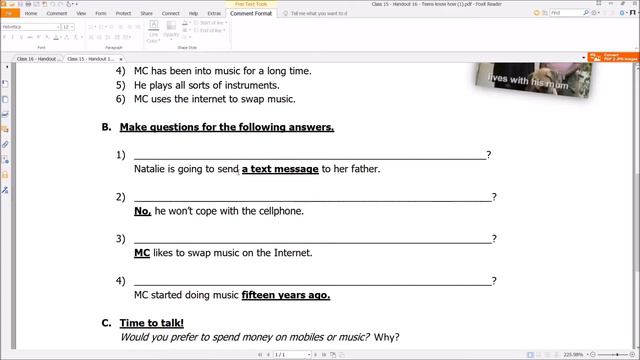Click the Convert PDF to JPG Images banner
Viewport: 640px width, 360px height.
[x=613, y=57]
